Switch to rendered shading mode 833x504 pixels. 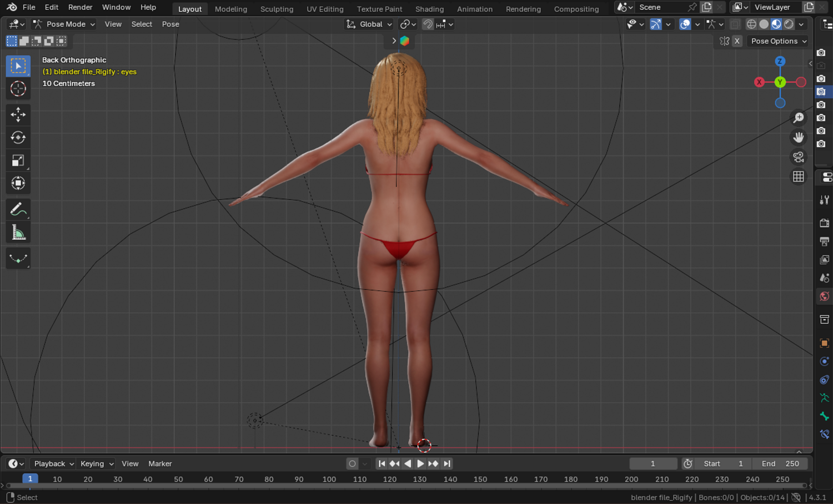coord(789,24)
